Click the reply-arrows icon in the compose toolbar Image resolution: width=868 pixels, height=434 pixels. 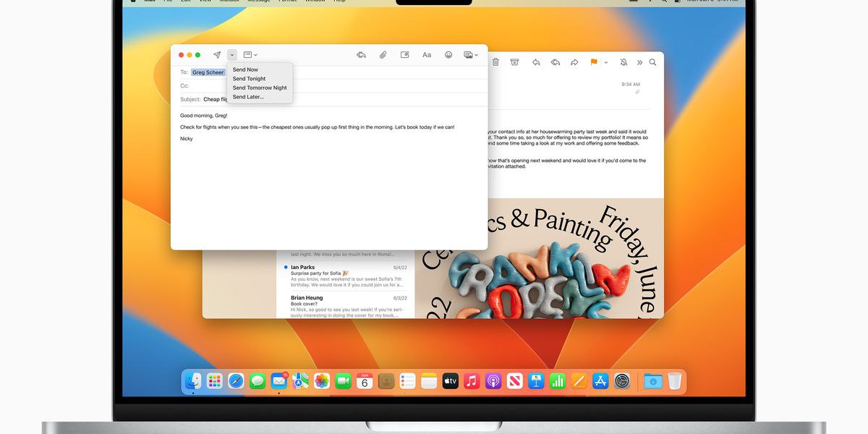(361, 55)
